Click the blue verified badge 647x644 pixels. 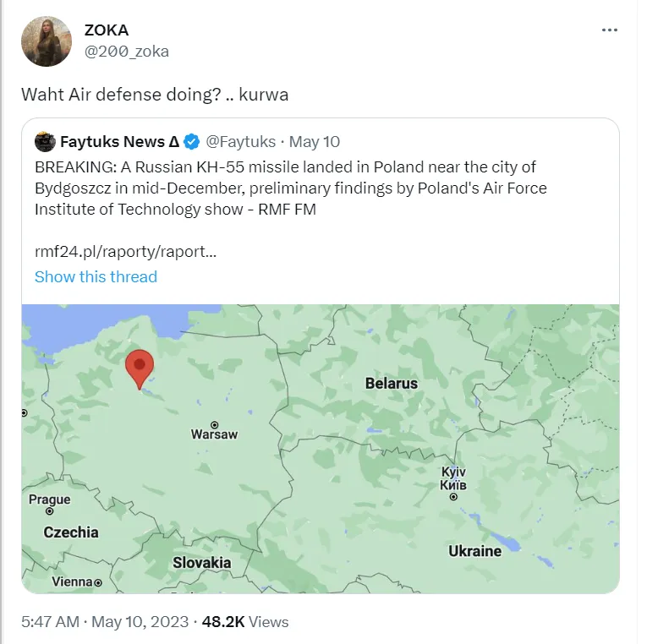[193, 141]
